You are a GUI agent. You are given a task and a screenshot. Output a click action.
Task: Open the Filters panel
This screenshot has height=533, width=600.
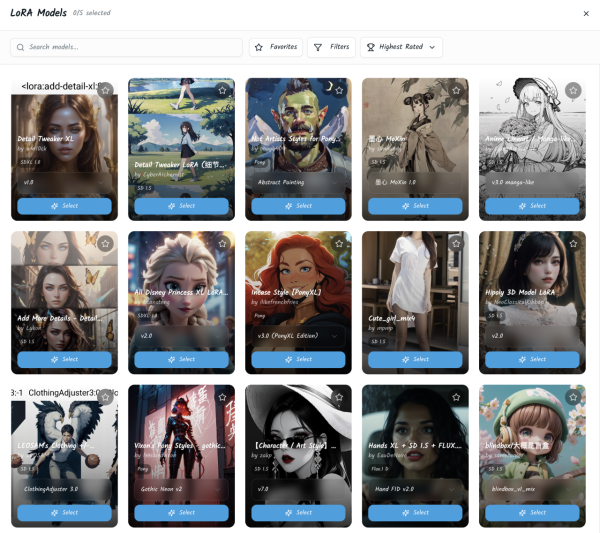point(331,47)
